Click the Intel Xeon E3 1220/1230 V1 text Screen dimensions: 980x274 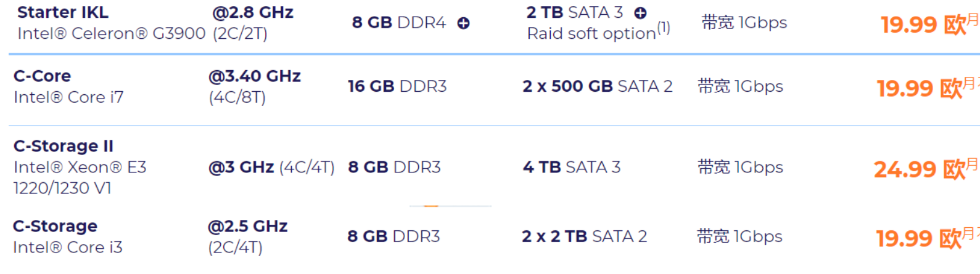[x=80, y=177]
